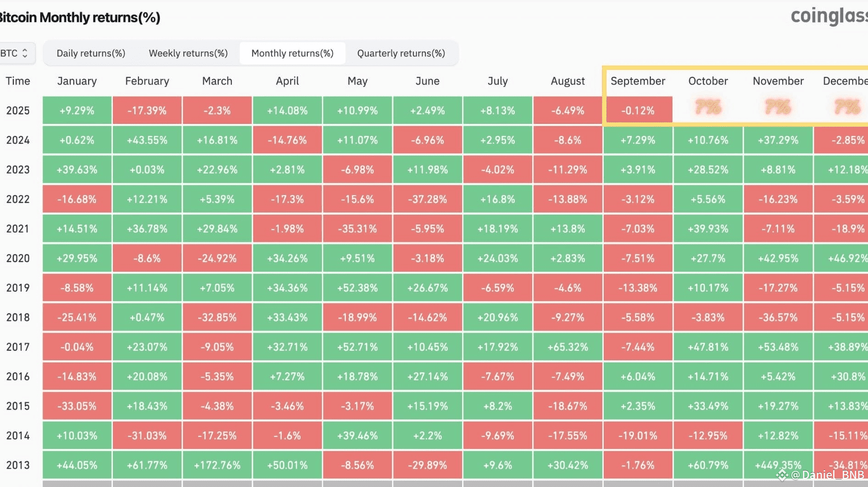This screenshot has width=868, height=487.
Task: Select the Monthly returns(%) tab
Action: 292,53
